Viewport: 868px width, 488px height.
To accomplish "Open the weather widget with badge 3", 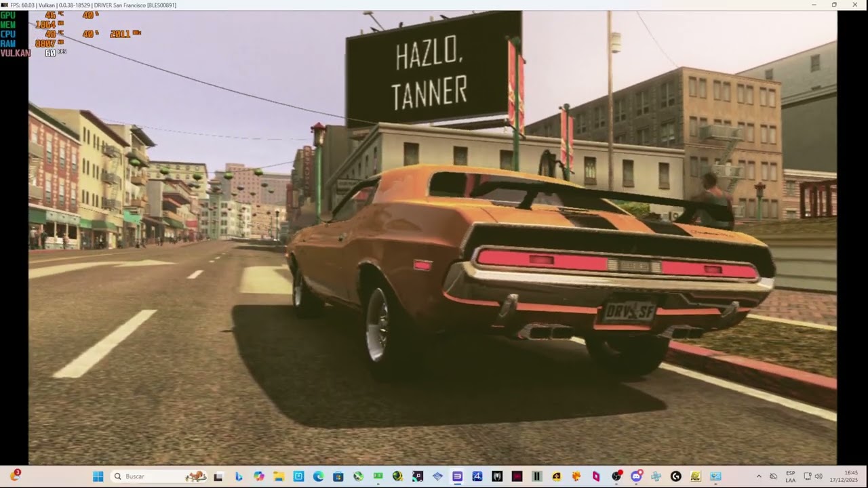I will (x=15, y=476).
